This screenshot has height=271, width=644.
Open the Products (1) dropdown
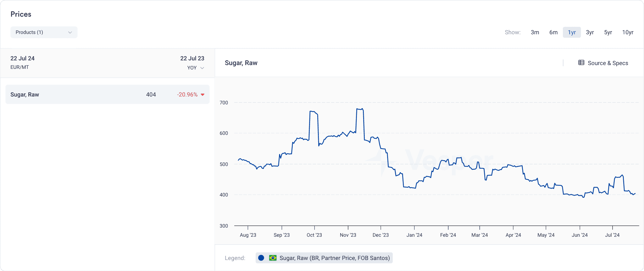44,32
